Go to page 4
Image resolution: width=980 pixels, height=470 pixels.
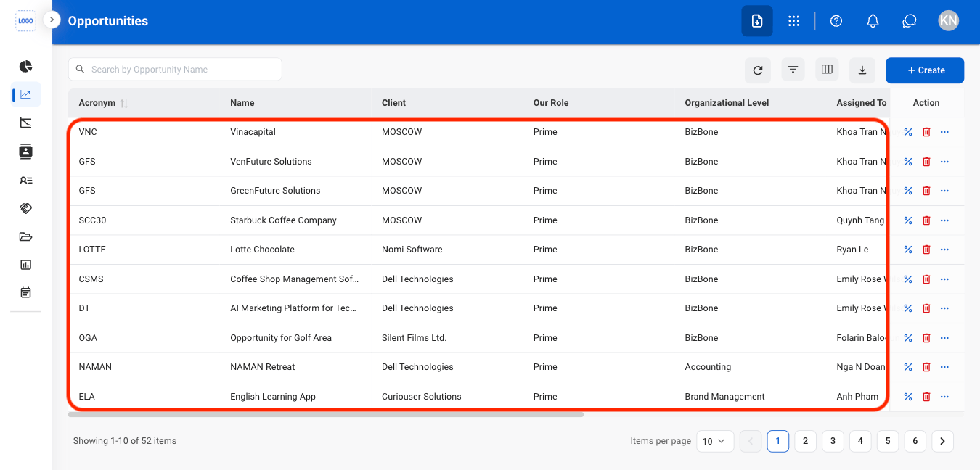coord(860,441)
